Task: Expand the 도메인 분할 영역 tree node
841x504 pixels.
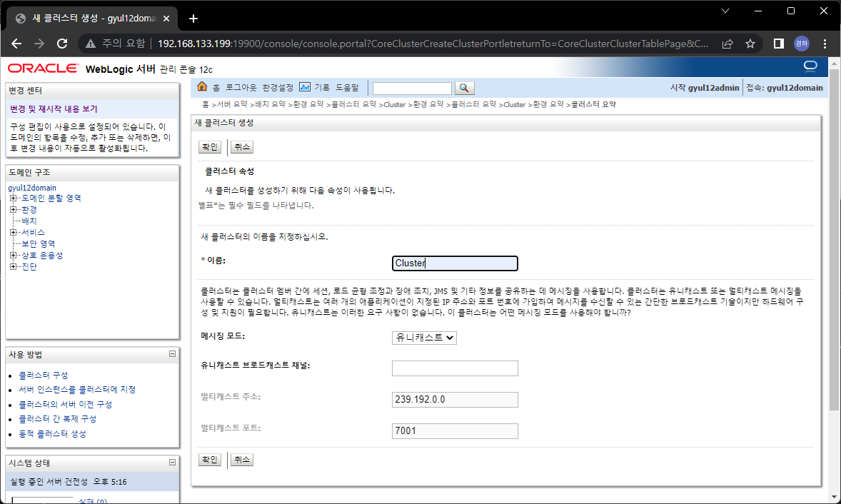Action: (14, 198)
